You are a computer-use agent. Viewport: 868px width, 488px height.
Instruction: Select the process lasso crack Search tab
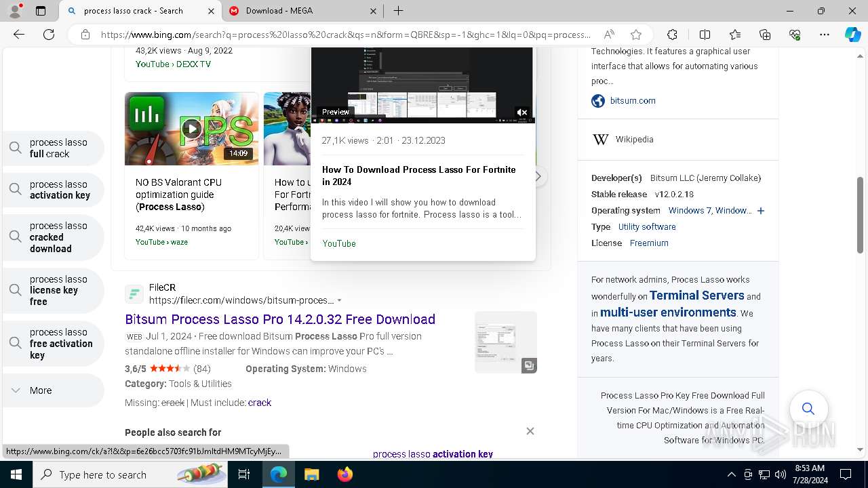[x=140, y=11]
